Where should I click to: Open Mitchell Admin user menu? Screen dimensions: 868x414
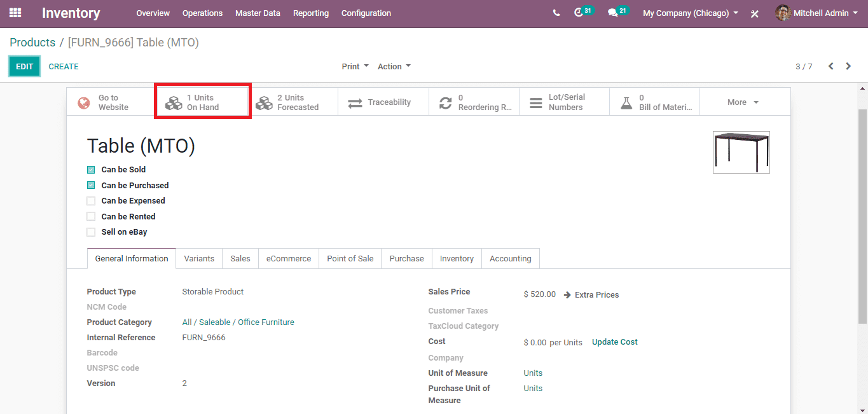(x=816, y=13)
